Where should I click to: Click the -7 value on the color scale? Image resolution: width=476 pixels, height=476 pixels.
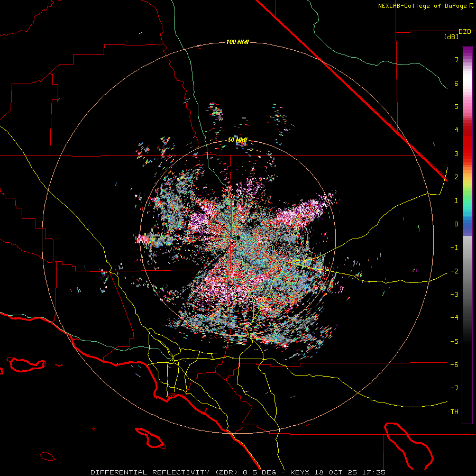click(x=454, y=388)
